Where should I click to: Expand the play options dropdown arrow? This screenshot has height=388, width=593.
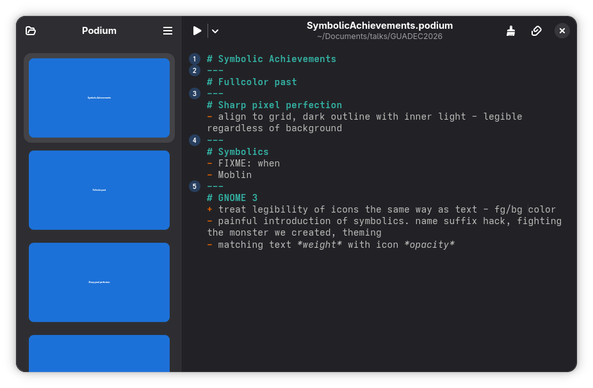tap(215, 31)
